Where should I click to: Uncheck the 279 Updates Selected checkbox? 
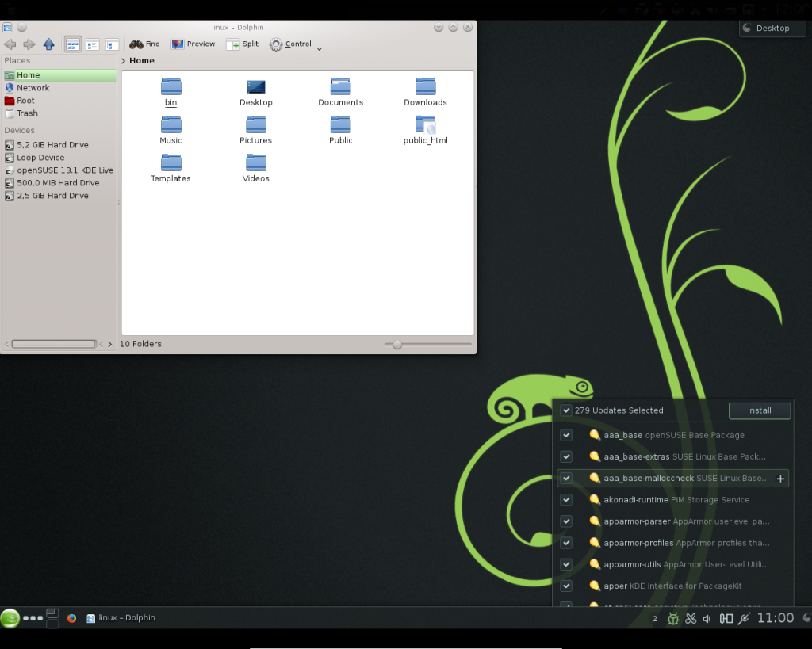click(566, 410)
